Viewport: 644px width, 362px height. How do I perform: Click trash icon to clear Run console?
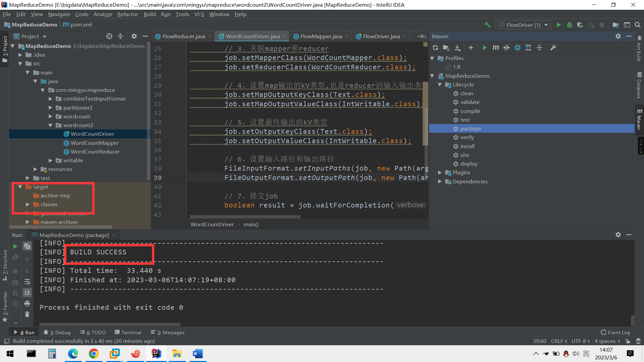click(x=27, y=314)
